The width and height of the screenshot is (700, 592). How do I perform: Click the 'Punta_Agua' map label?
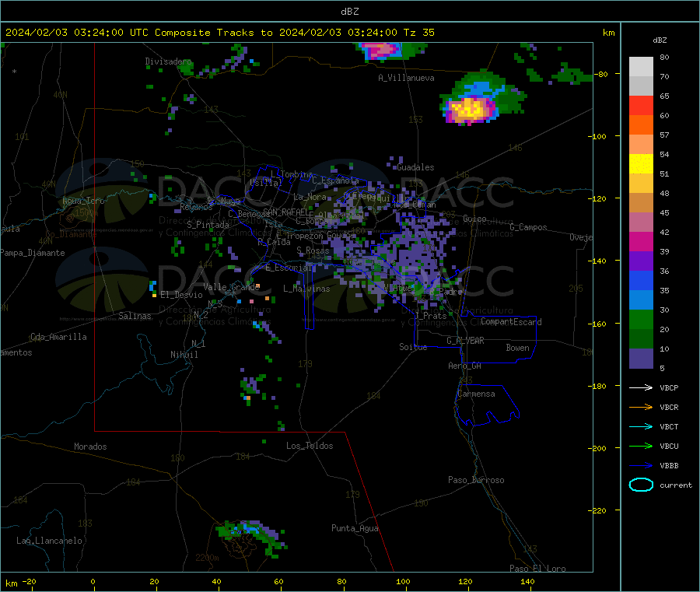tap(355, 528)
